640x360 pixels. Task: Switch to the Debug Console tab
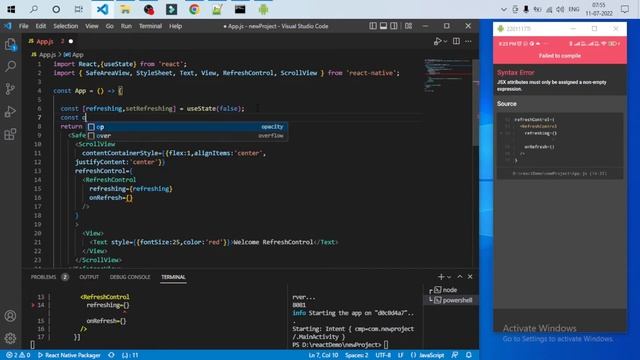(x=130, y=277)
